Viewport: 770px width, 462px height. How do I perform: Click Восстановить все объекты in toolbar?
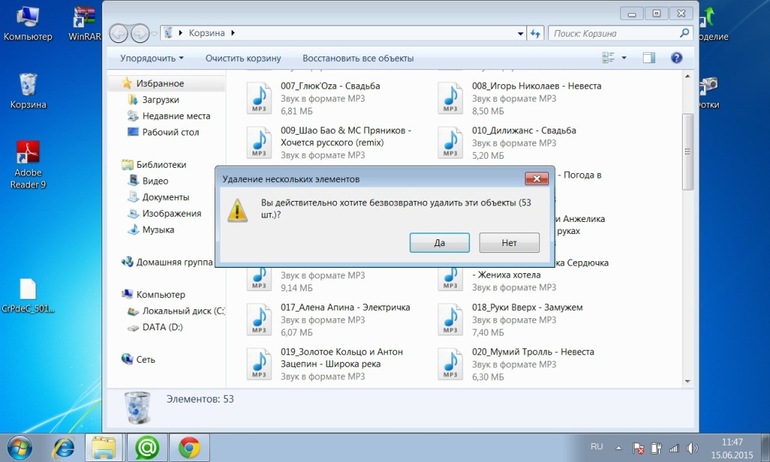pos(358,58)
